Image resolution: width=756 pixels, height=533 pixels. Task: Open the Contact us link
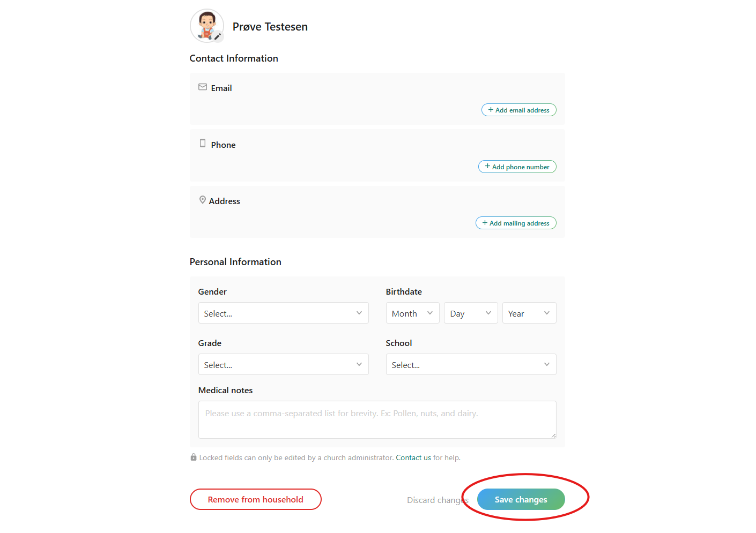tap(413, 458)
